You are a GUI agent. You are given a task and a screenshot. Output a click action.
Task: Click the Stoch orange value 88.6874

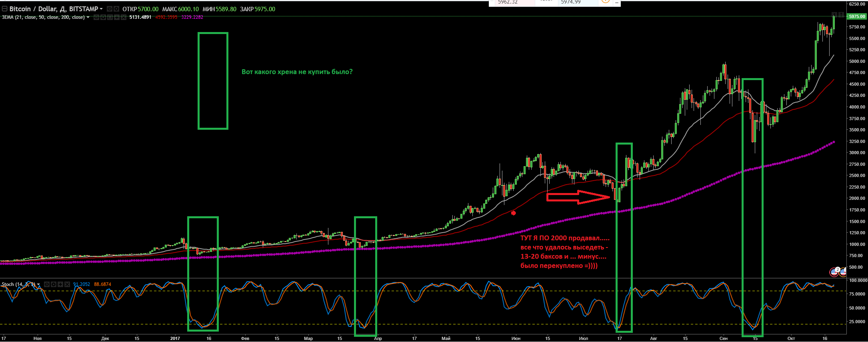click(x=102, y=284)
